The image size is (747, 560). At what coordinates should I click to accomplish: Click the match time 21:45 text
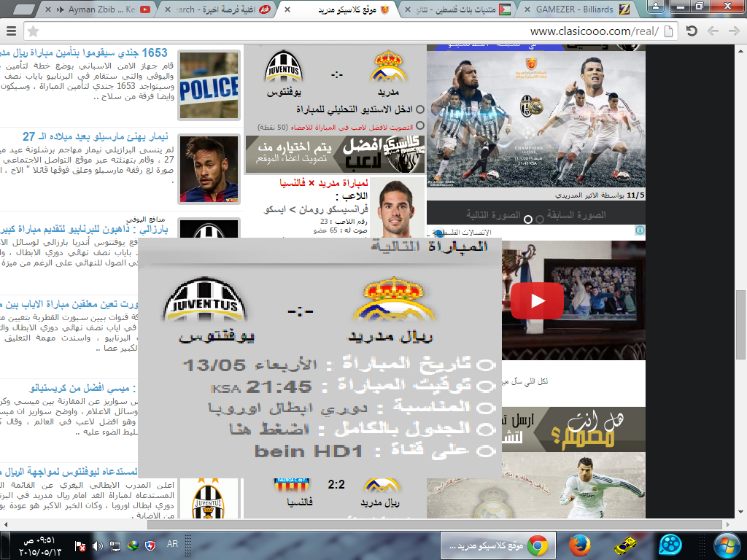[x=279, y=387]
